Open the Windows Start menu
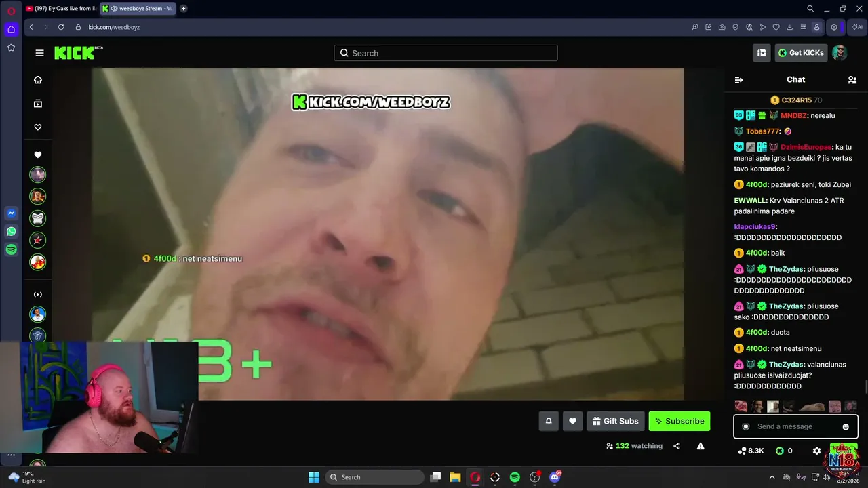The image size is (868, 488). [314, 477]
